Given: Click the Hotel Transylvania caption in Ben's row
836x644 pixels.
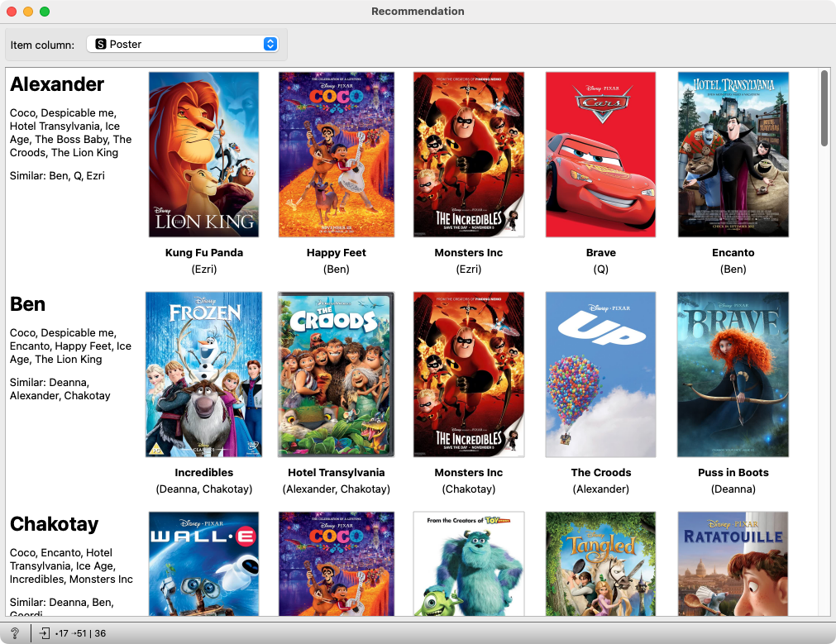Looking at the screenshot, I should tap(337, 472).
